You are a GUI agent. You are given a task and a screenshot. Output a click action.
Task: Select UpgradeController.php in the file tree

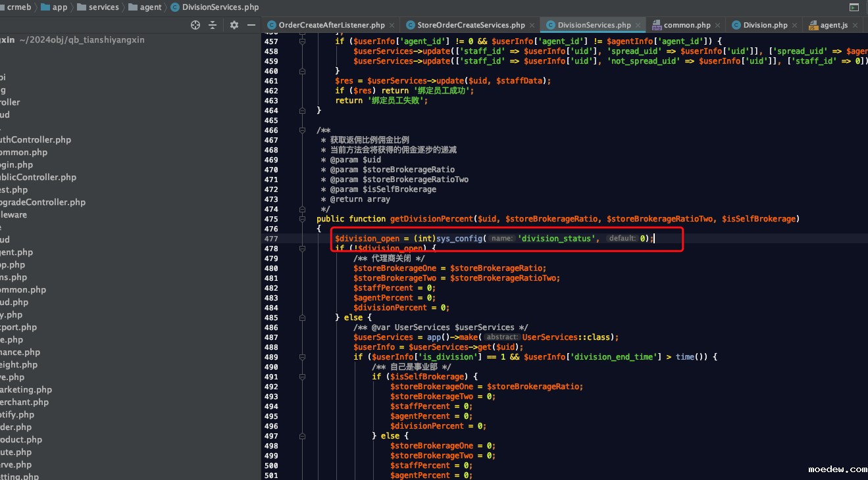click(42, 202)
